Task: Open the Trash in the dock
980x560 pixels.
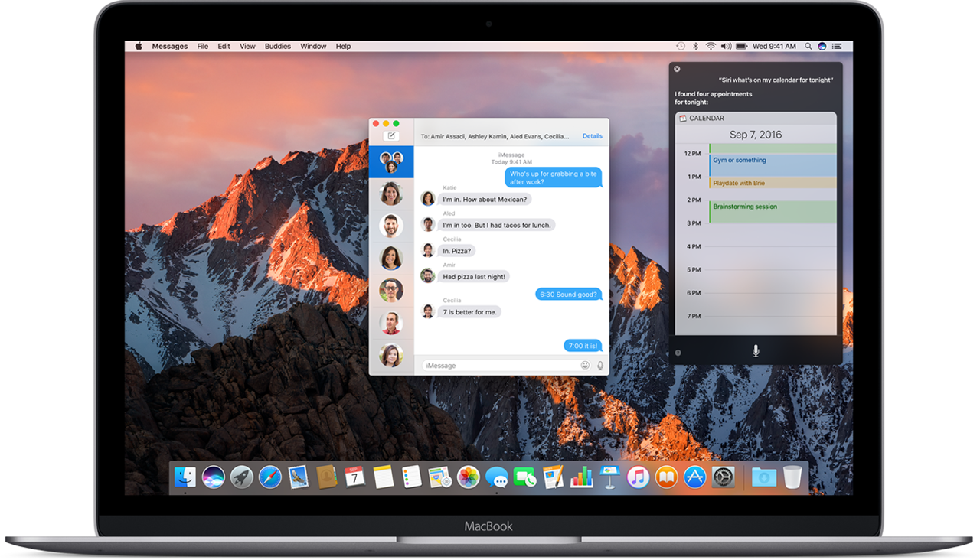Action: [792, 477]
